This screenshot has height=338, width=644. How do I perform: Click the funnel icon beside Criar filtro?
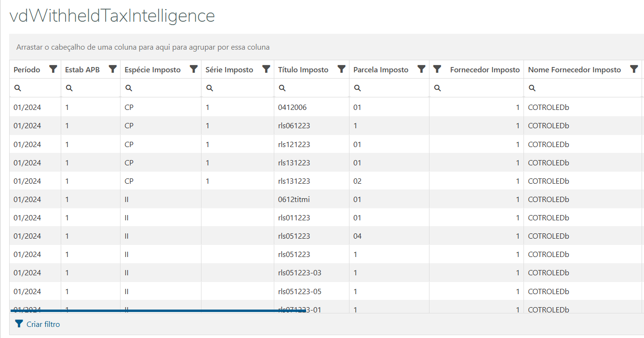coord(19,324)
